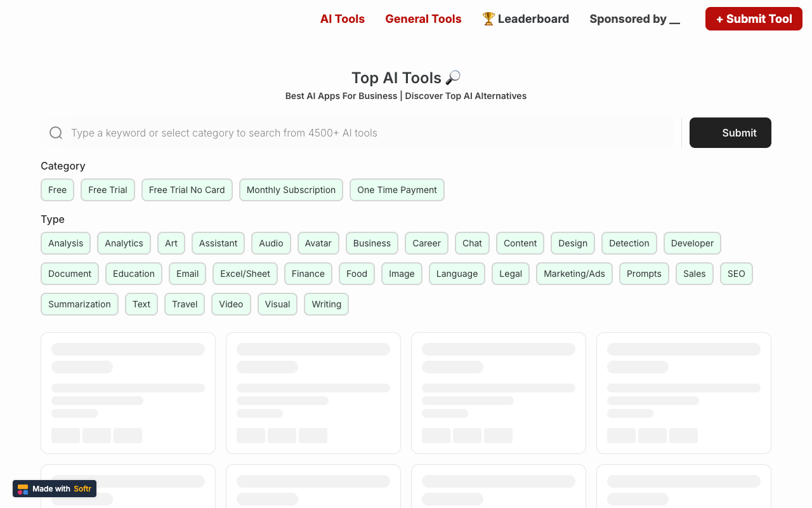Image resolution: width=812 pixels, height=508 pixels.
Task: Choose the Avatar type tag
Action: point(318,243)
